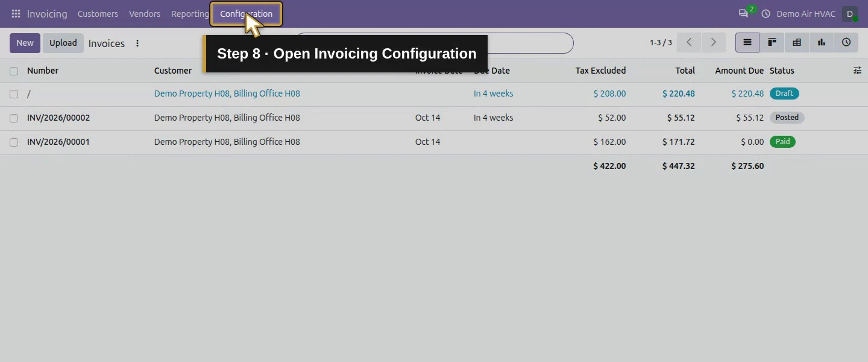
Task: Open the Invoices actions kebab menu
Action: pyautogui.click(x=137, y=43)
